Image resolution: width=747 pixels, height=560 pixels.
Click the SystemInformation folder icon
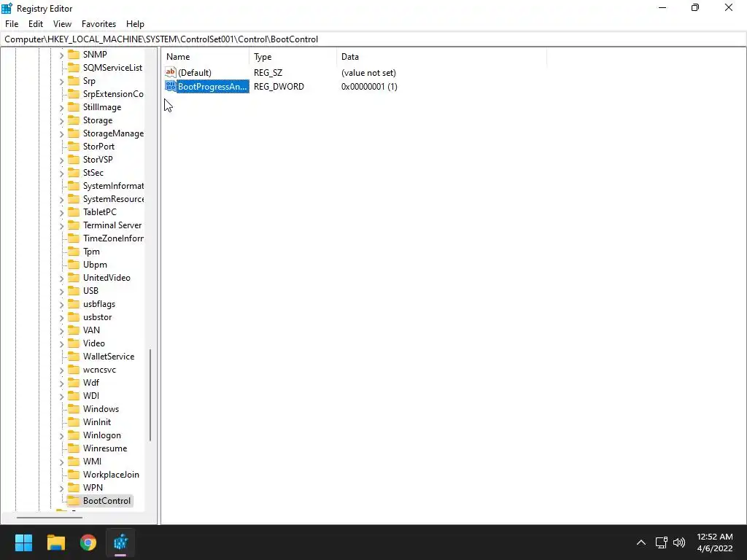click(74, 186)
